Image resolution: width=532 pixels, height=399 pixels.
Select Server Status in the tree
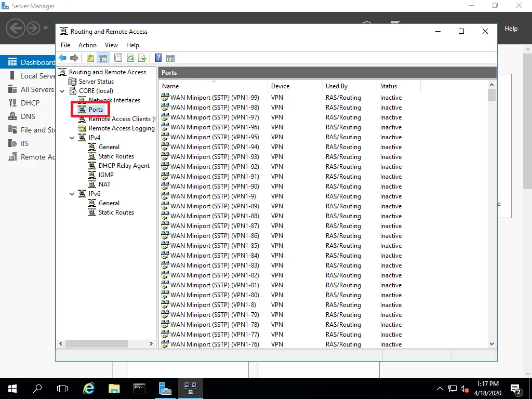pyautogui.click(x=96, y=82)
